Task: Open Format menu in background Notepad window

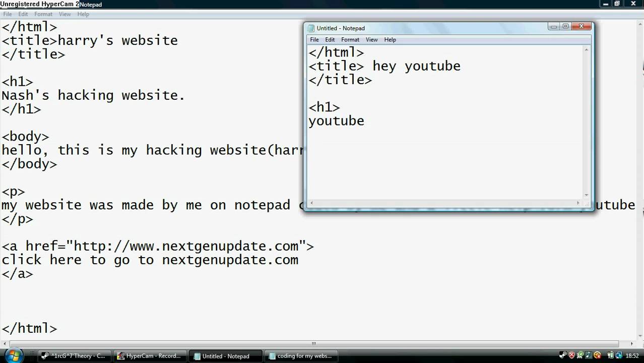Action: coord(43,14)
